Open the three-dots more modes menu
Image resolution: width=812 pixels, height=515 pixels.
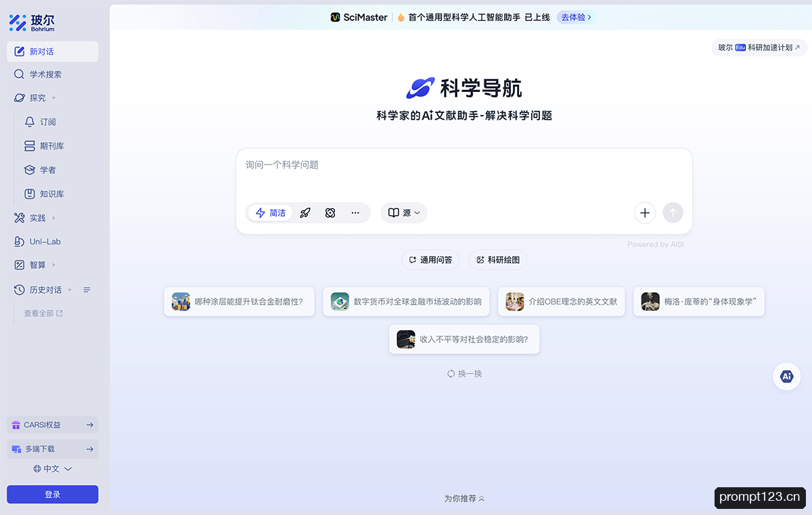coord(355,212)
